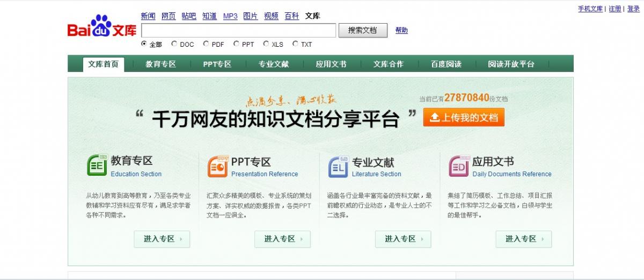Click the 手机文库 link
Screen dimensions: 644x280
click(590, 9)
